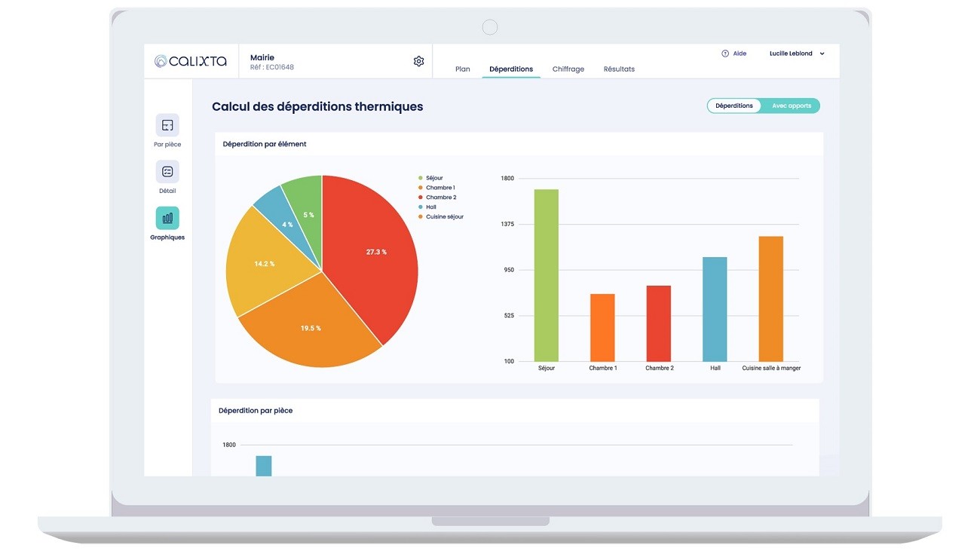Open the Chiffrage tab
The width and height of the screenshot is (980, 551).
pos(568,69)
